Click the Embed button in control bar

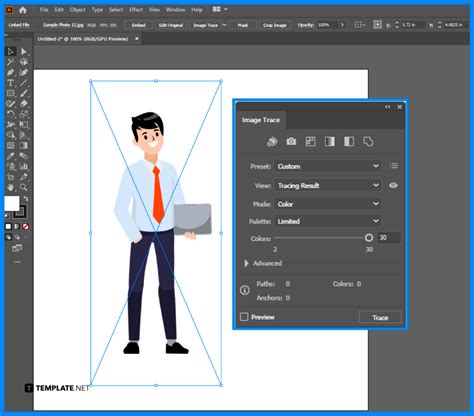click(138, 25)
